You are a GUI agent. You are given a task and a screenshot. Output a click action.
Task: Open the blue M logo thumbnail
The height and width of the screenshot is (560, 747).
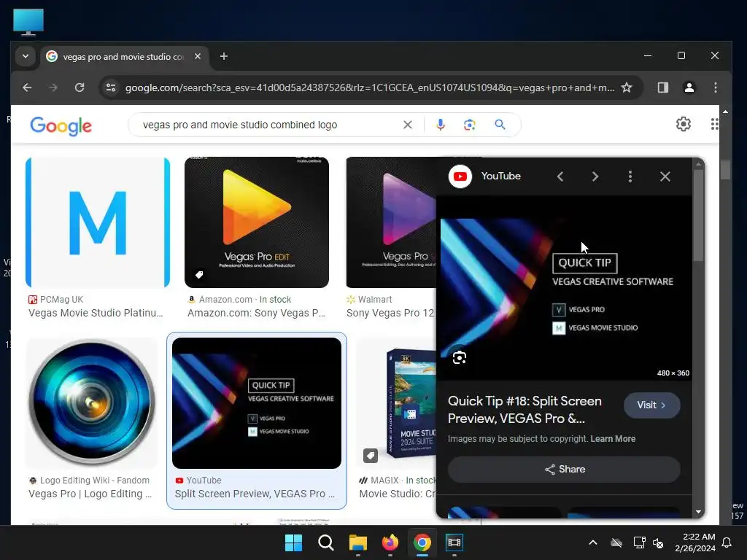click(x=98, y=222)
